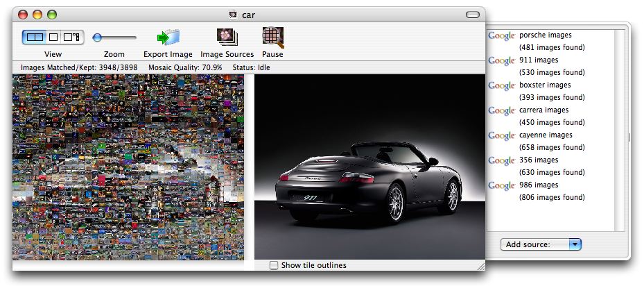Screen dimensions: 644x286
Task: Select the 986 images source row
Action: pos(550,191)
